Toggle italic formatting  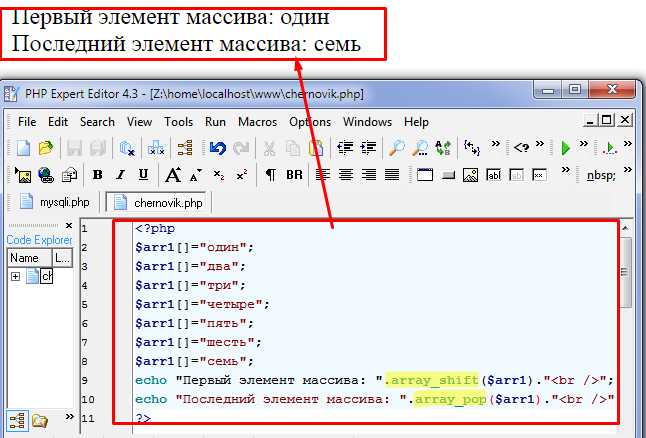[121, 175]
